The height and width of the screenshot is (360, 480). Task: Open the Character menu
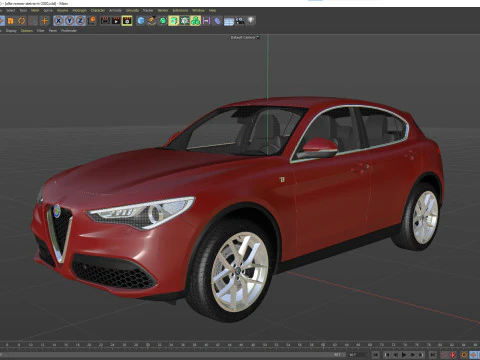coord(98,10)
